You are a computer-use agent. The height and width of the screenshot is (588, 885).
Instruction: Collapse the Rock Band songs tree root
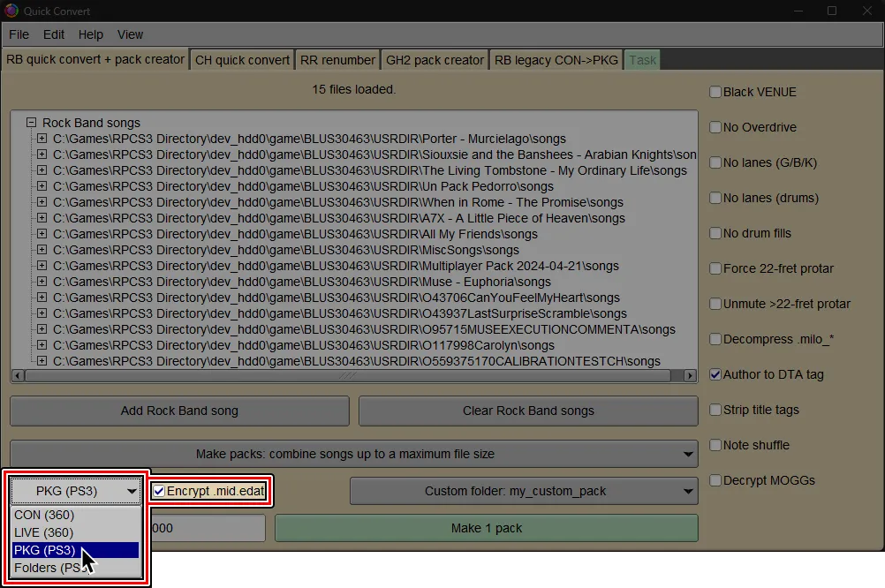(30, 123)
